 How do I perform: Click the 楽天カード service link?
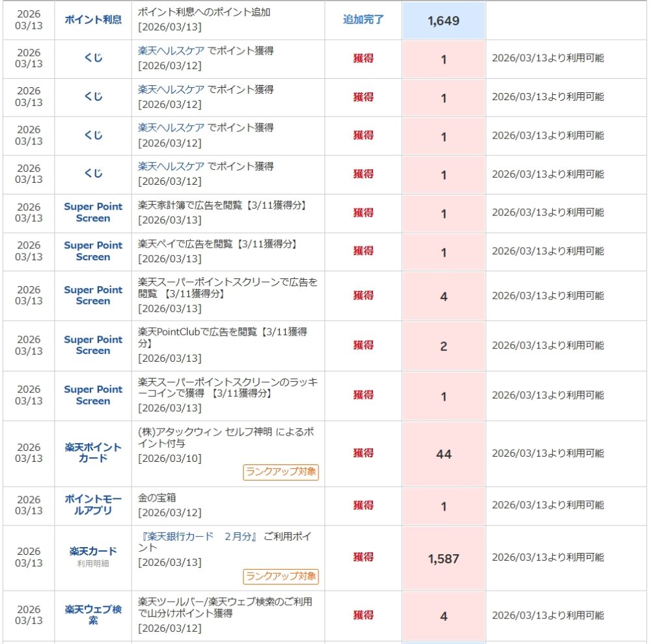(x=93, y=551)
